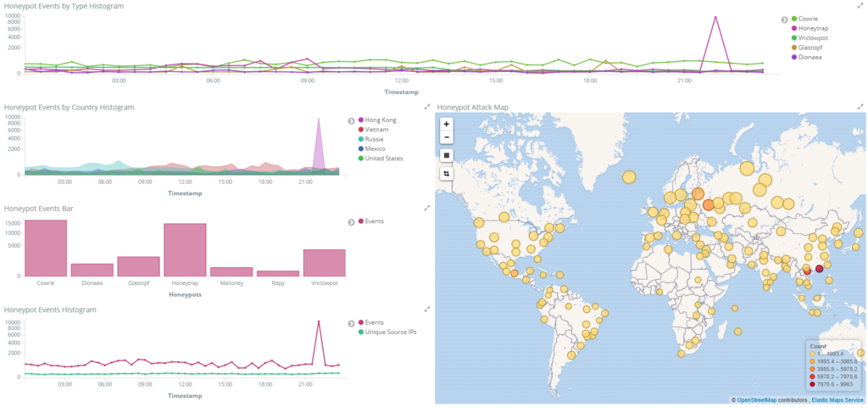Click 'Honeypot Events Bar' panel title
868x408 pixels.
(39, 209)
